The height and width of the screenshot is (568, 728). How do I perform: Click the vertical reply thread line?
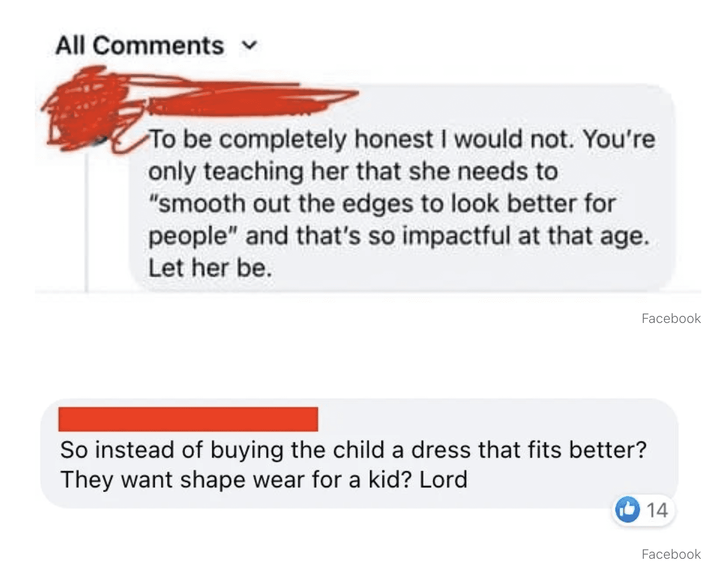click(87, 220)
